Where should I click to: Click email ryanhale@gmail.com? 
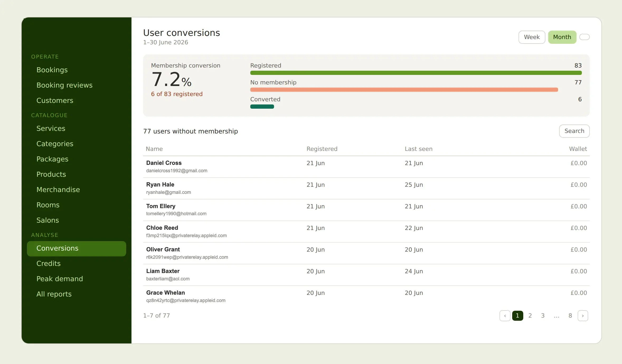[168, 192]
